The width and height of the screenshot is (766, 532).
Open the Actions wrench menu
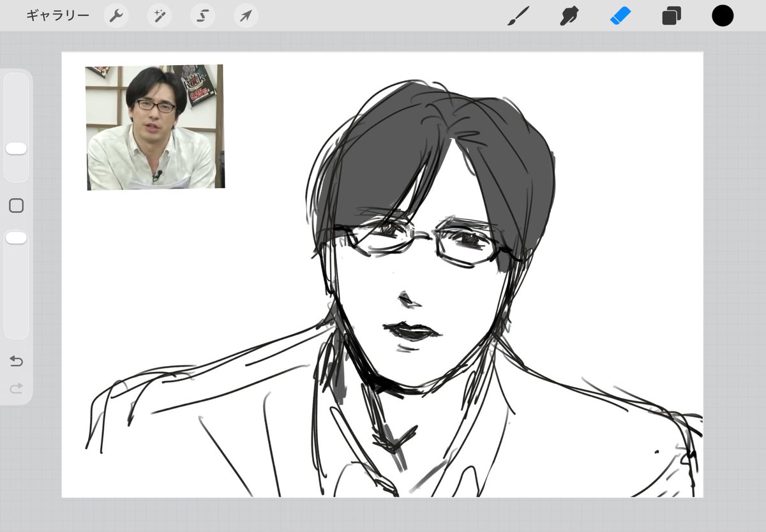pyautogui.click(x=116, y=16)
